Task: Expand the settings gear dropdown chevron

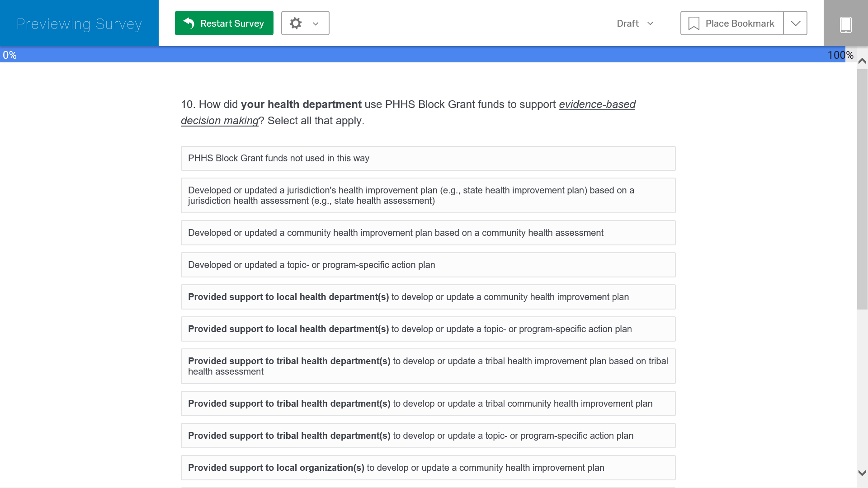Action: pyautogui.click(x=316, y=24)
